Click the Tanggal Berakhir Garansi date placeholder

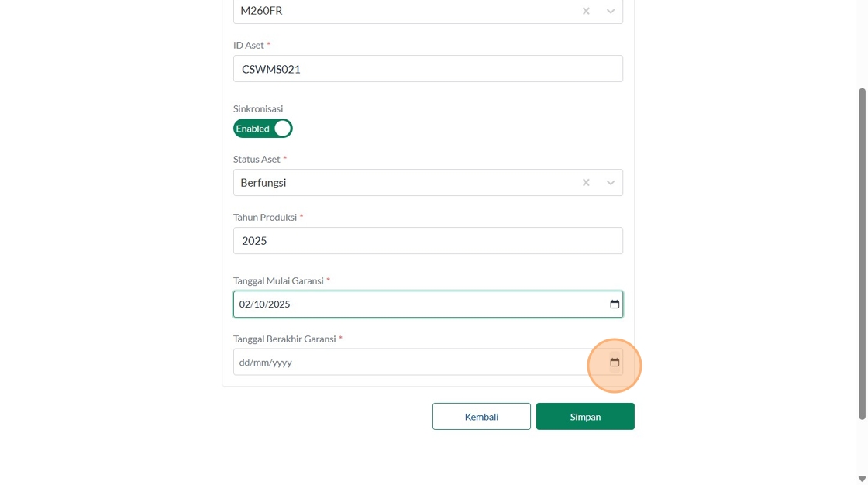(x=266, y=363)
